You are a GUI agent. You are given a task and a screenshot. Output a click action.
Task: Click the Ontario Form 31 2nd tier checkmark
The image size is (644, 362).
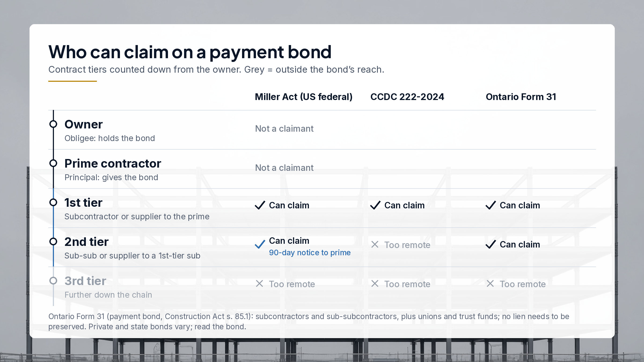point(491,245)
